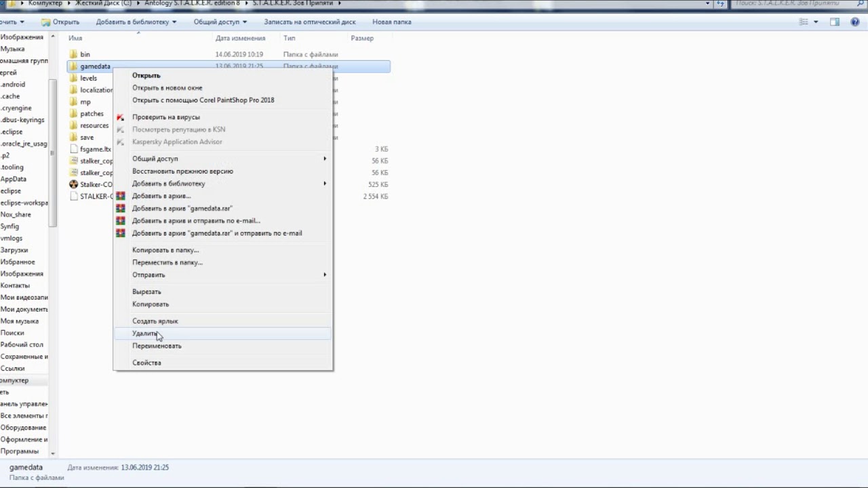The height and width of the screenshot is (488, 868).
Task: Click the Stalker-COP executable radiation icon
Action: pyautogui.click(x=74, y=184)
